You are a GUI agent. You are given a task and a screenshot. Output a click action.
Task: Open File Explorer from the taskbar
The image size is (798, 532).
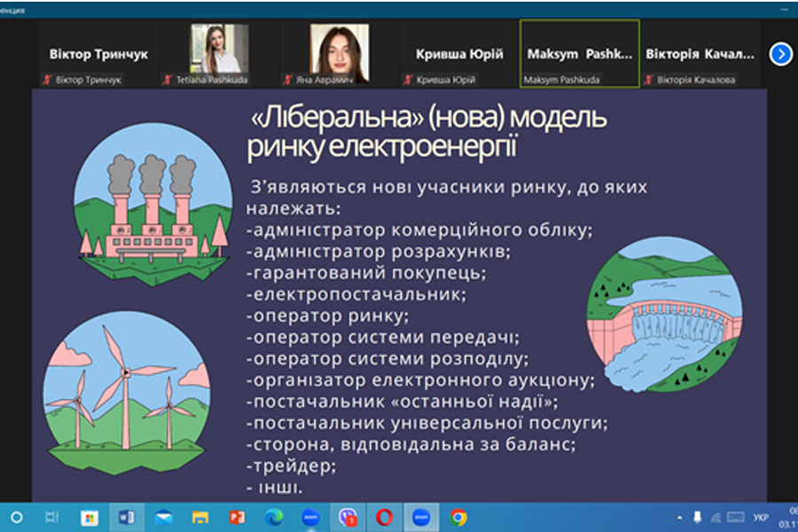200,517
